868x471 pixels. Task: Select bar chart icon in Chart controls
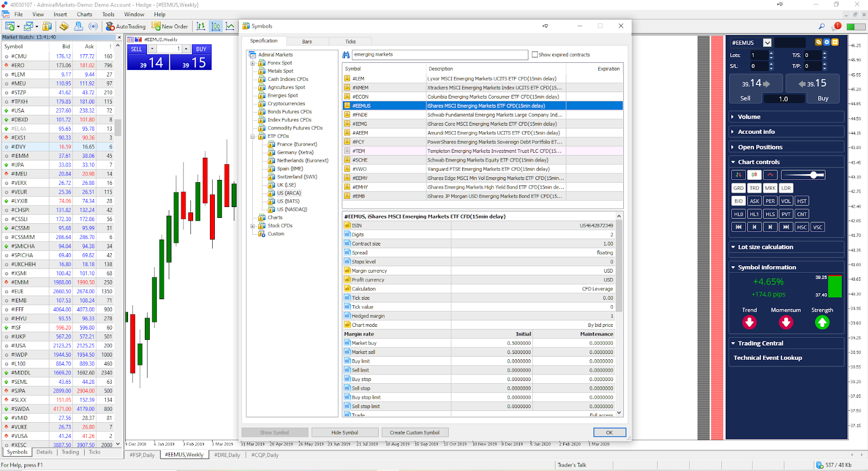coord(738,175)
